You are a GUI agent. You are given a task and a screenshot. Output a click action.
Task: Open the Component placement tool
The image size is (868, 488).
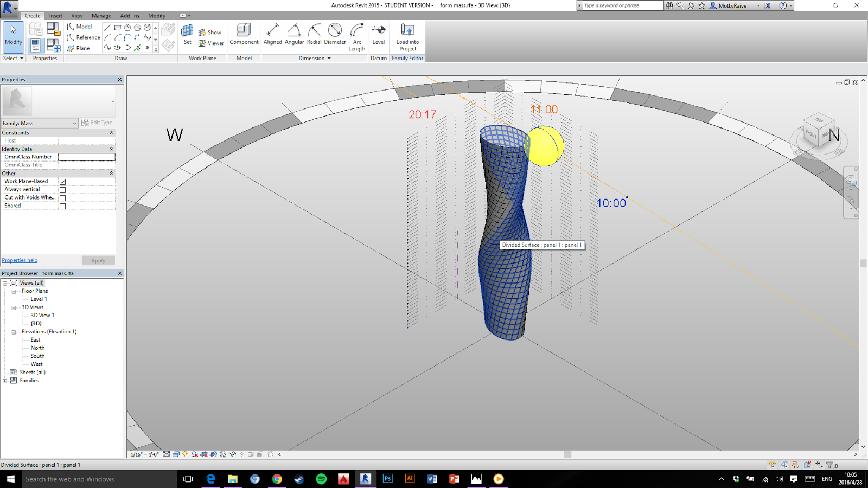pyautogui.click(x=244, y=34)
